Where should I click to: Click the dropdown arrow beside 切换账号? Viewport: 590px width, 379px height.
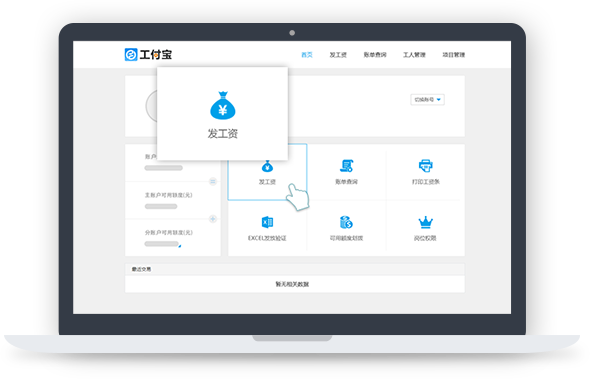[x=439, y=99]
